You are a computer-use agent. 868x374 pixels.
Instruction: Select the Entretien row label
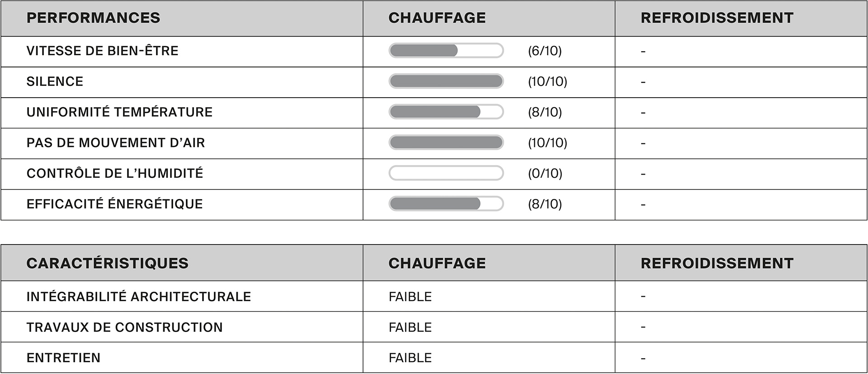pos(63,358)
